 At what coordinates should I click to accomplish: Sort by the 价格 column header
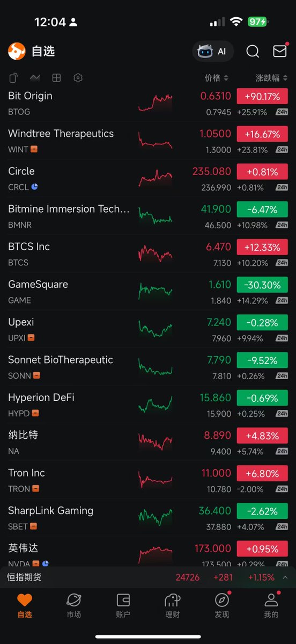pyautogui.click(x=216, y=78)
